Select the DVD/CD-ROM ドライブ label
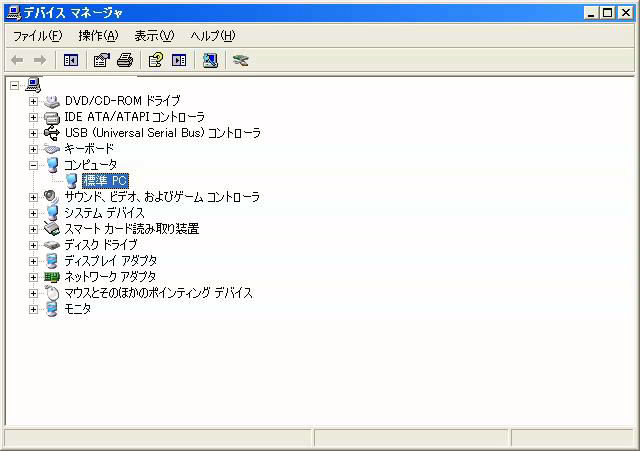640x451 pixels. [x=122, y=100]
